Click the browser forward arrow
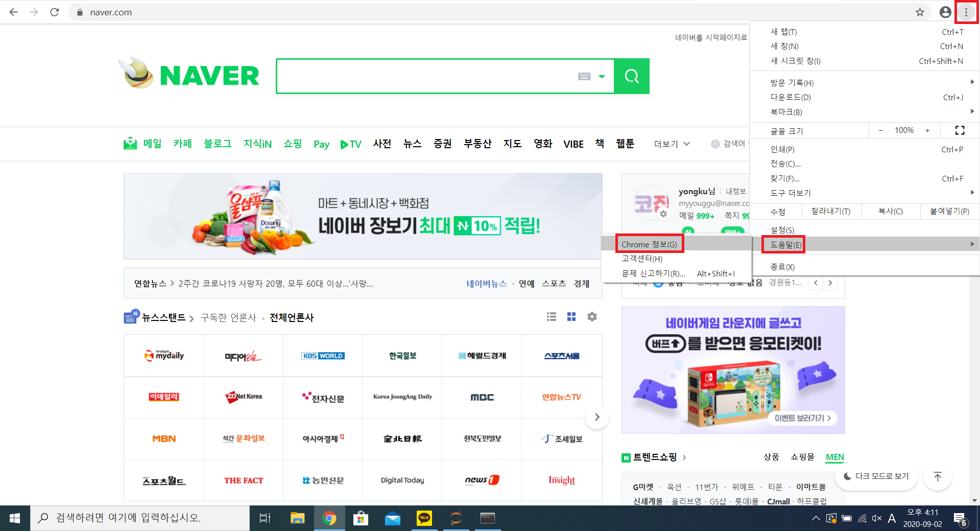This screenshot has width=980, height=531. 34,12
